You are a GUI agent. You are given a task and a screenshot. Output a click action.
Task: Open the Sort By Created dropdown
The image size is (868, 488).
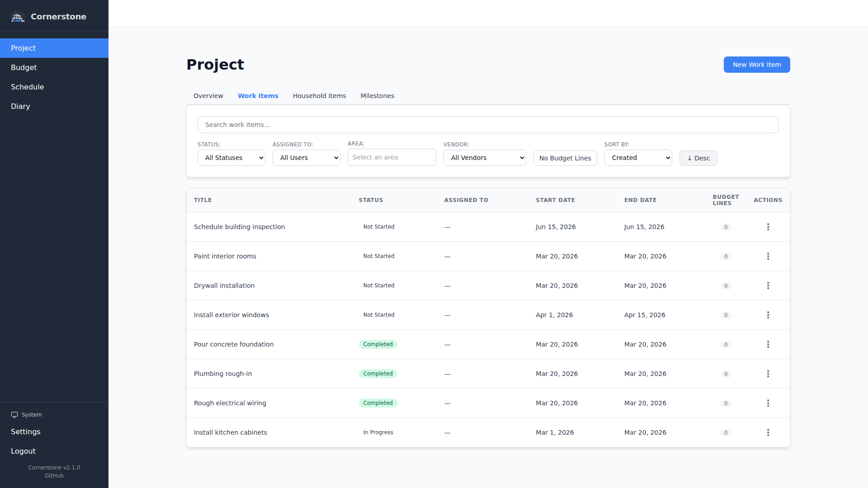(638, 158)
